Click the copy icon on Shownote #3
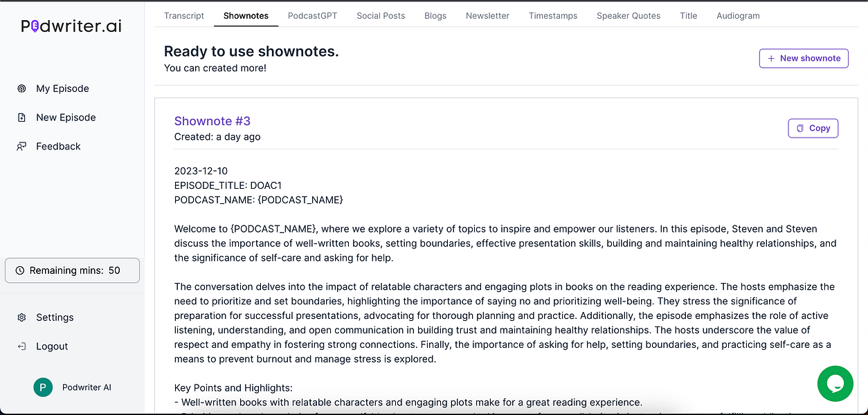868x415 pixels. [801, 128]
